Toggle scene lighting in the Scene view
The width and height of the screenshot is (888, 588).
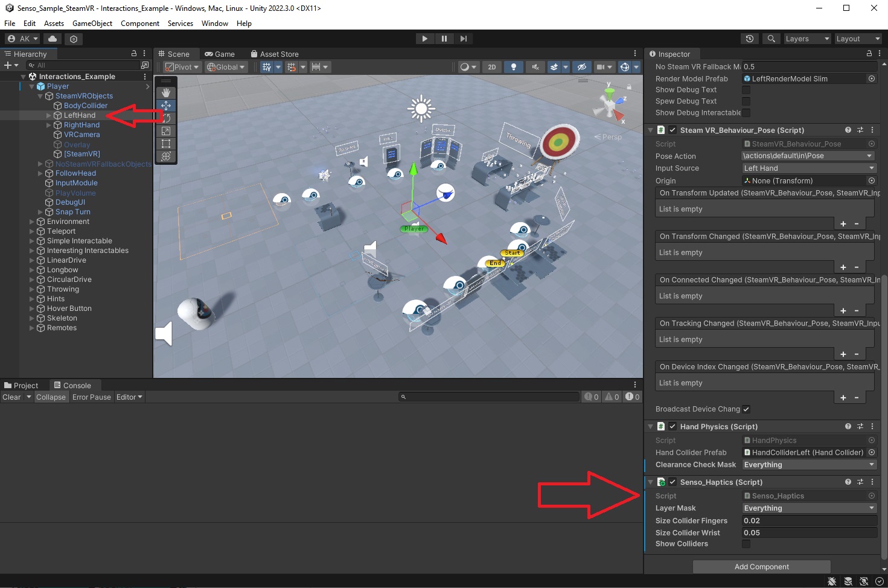[514, 67]
